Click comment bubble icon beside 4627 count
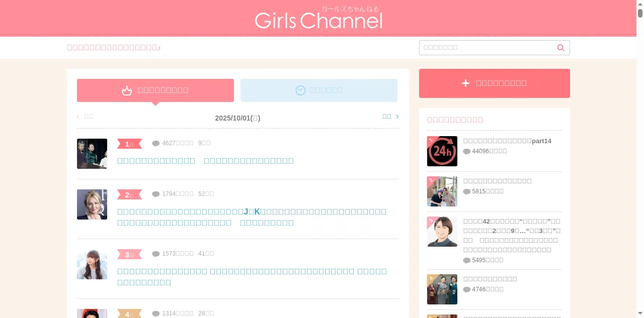The image size is (644, 318). point(156,144)
